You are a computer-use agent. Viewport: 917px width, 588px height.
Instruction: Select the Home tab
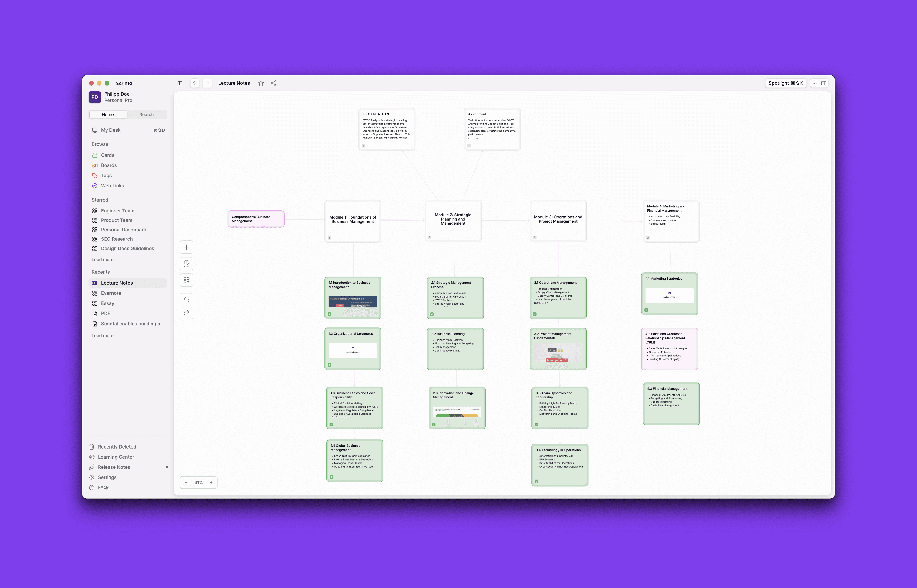click(x=108, y=115)
